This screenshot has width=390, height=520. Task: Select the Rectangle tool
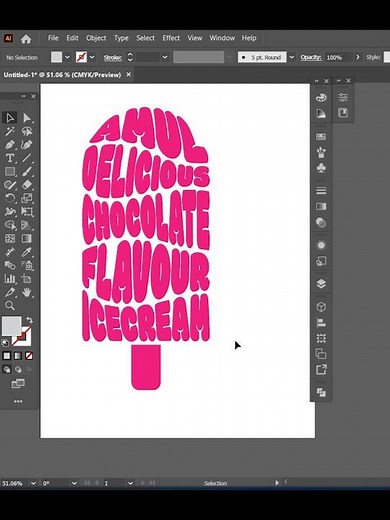point(10,171)
